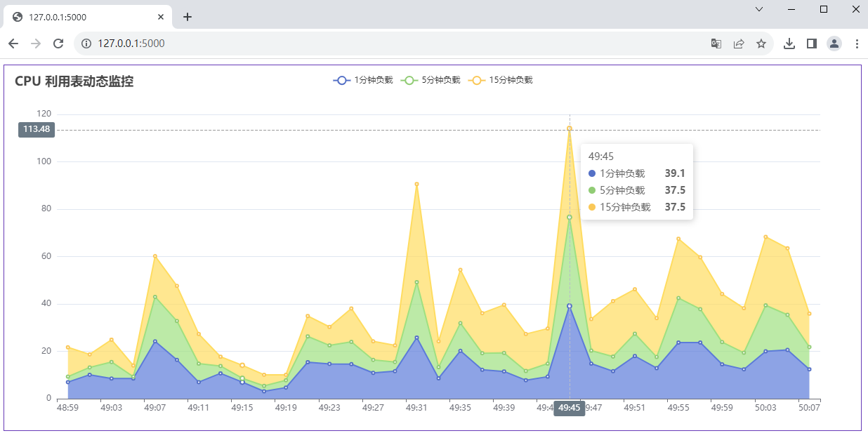Open the user profile avatar
Screen dimensions: 868x438
point(834,44)
